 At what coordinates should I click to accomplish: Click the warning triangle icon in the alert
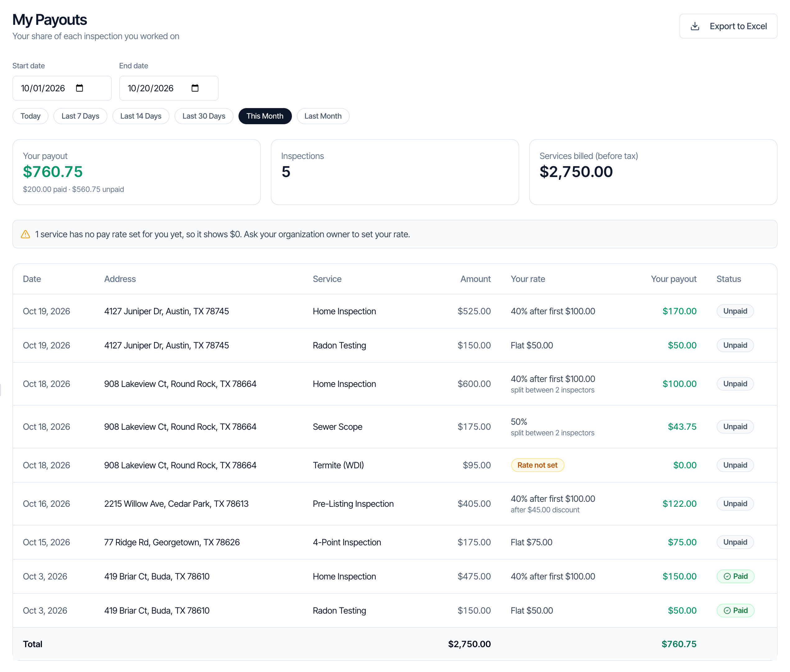(x=25, y=234)
